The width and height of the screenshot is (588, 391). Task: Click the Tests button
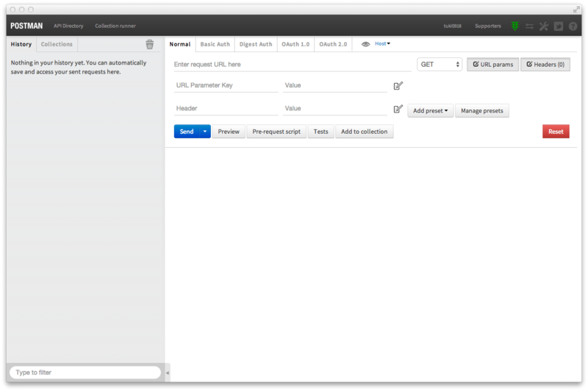click(321, 132)
